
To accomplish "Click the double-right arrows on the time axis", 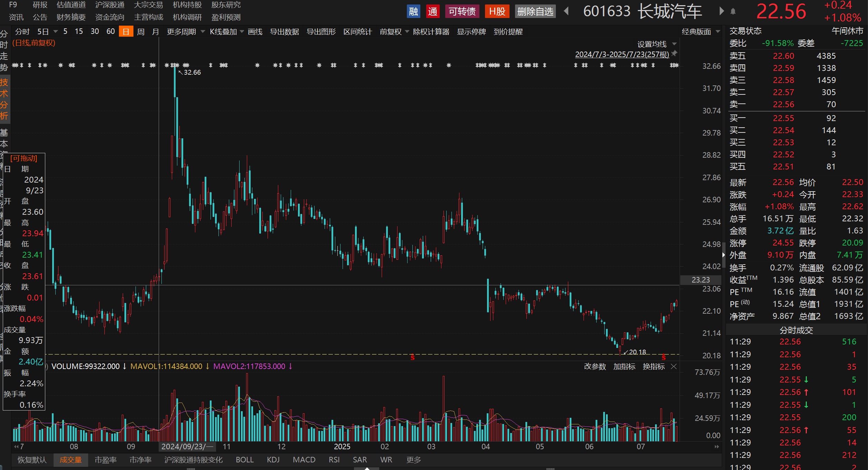I will 717,446.
